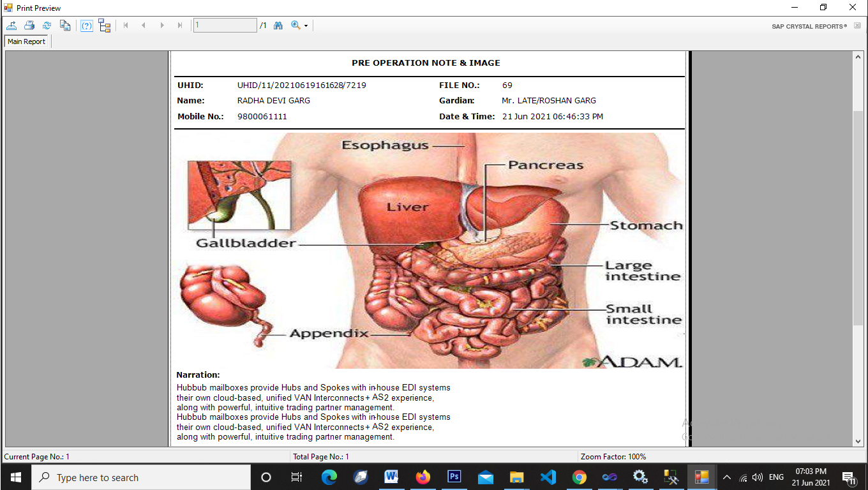The height and width of the screenshot is (490, 868).
Task: Click the zoom magnifier icon
Action: point(296,26)
